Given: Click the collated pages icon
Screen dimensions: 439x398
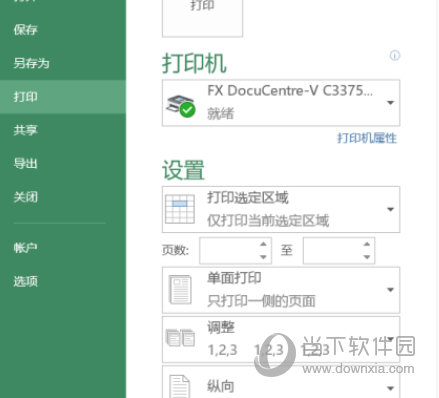Looking at the screenshot, I should [180, 337].
